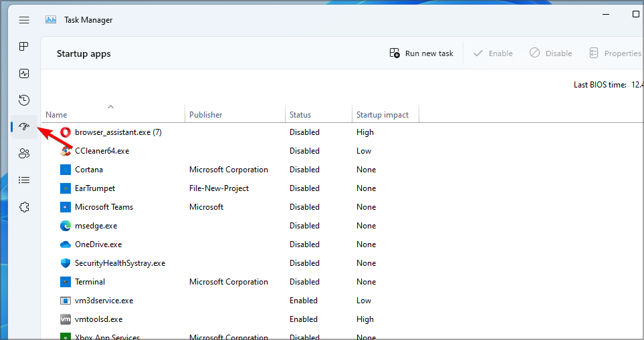Click the Opera icon for browser_assistant.exe
The image size is (644, 340).
[x=66, y=132]
